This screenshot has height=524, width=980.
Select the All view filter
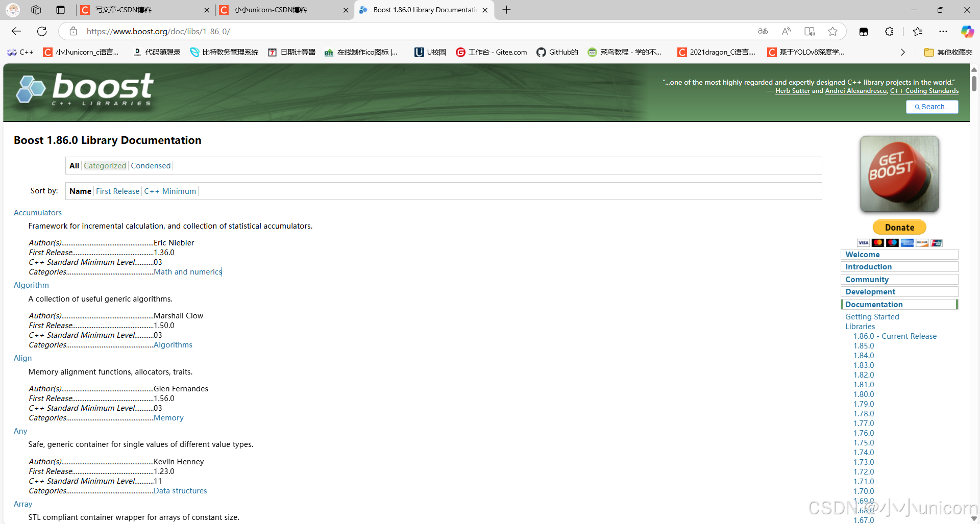pyautogui.click(x=74, y=165)
